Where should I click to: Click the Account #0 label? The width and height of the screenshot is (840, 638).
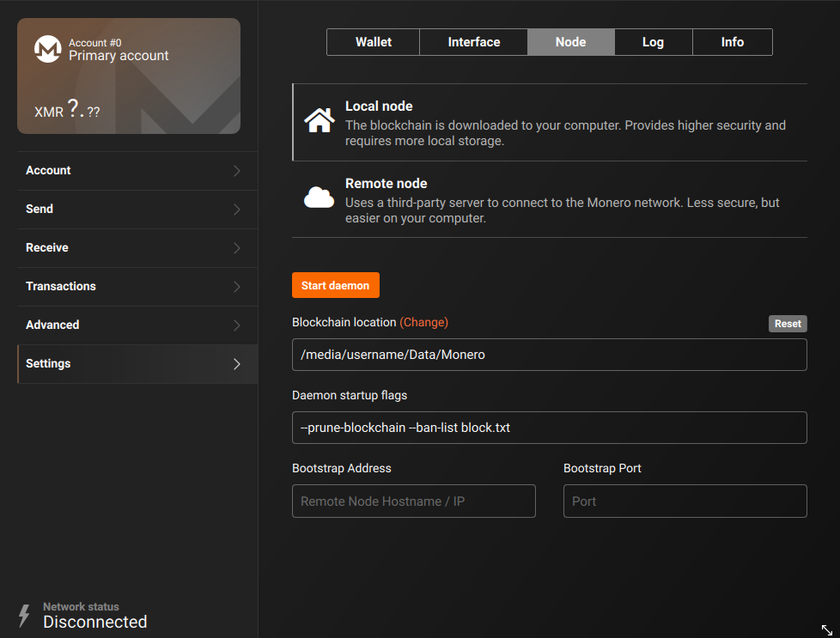[94, 43]
